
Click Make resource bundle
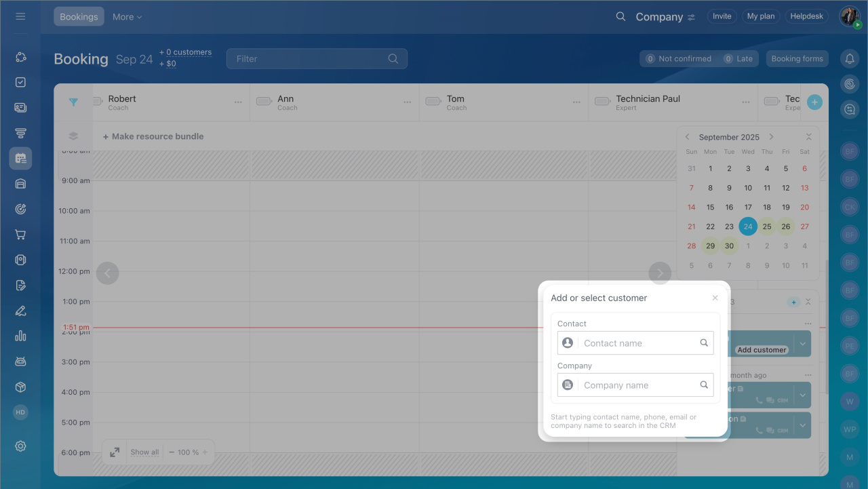click(x=153, y=136)
